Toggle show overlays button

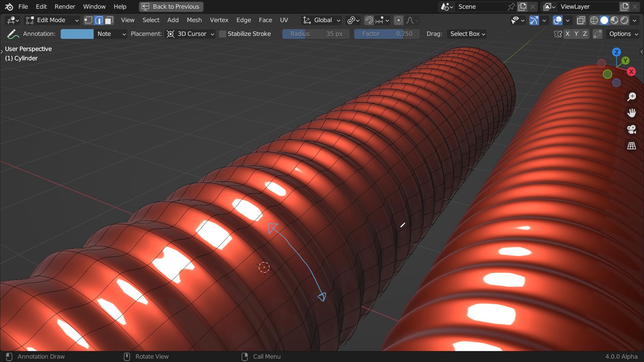(x=557, y=20)
